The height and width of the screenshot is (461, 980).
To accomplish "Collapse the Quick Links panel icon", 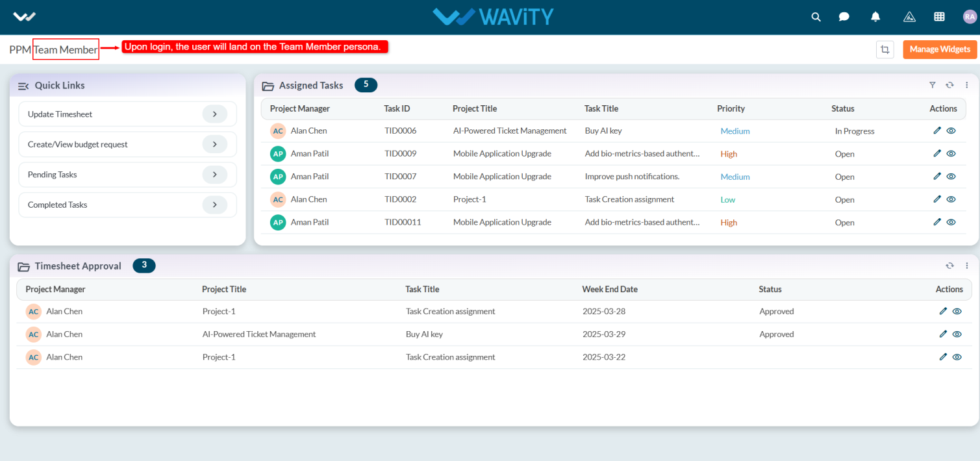I will tap(23, 86).
